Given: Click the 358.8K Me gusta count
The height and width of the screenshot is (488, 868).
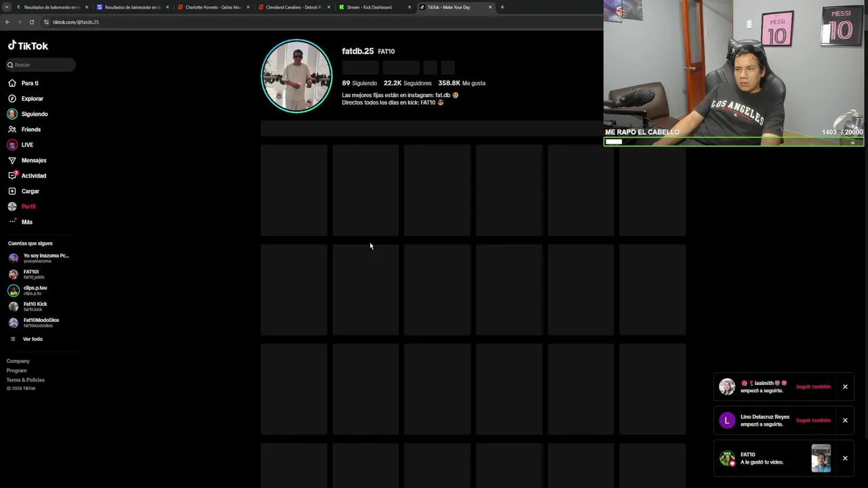Looking at the screenshot, I should click(x=462, y=83).
